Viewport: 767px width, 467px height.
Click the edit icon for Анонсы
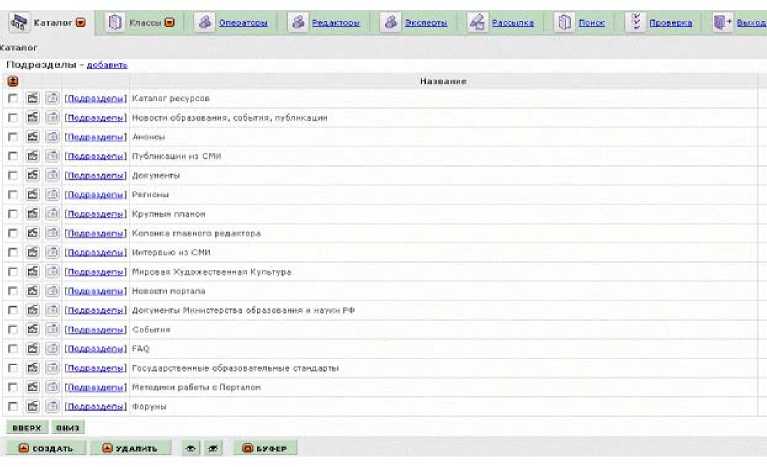point(33,136)
